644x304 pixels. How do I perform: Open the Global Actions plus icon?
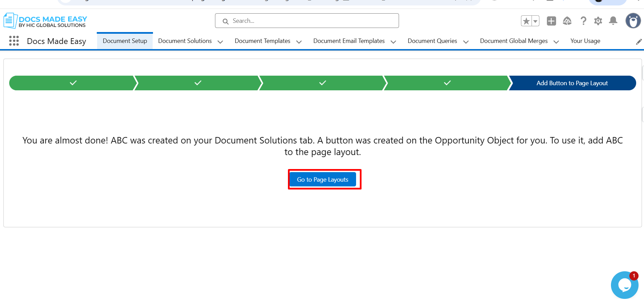tap(551, 21)
